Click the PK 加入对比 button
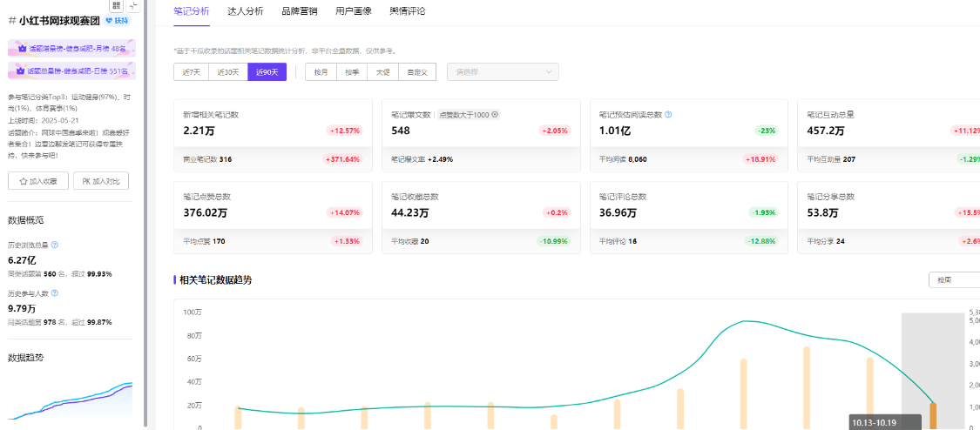Viewport: 980px width, 430px height. [x=102, y=181]
